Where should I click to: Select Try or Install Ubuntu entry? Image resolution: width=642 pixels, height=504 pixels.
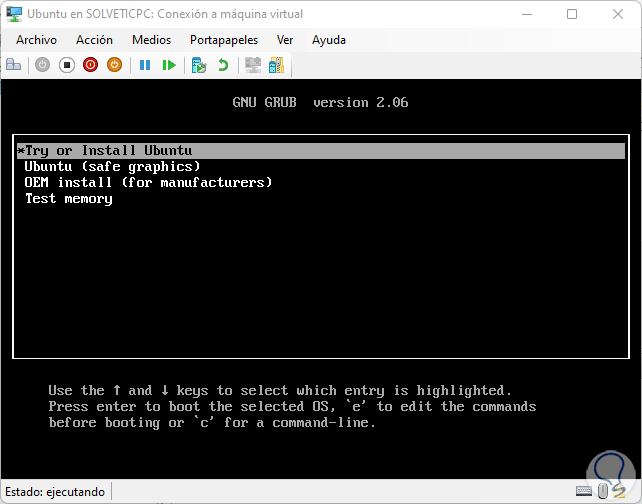tap(321, 151)
